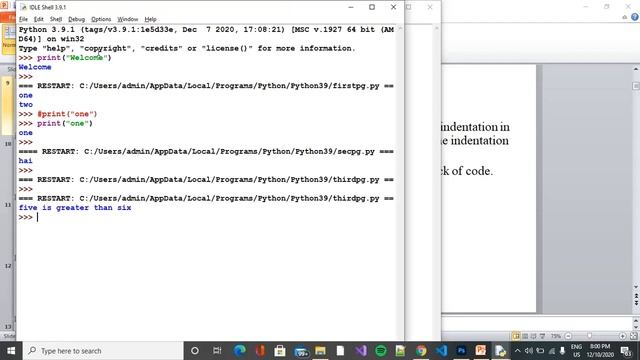
Task: Go to previous slide double-arrow button
Action: click(636, 297)
